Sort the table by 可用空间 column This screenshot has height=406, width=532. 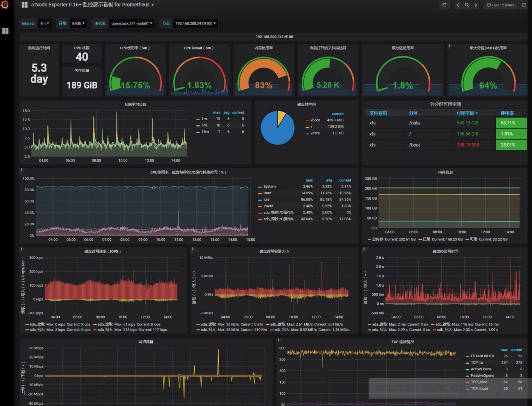(x=467, y=113)
